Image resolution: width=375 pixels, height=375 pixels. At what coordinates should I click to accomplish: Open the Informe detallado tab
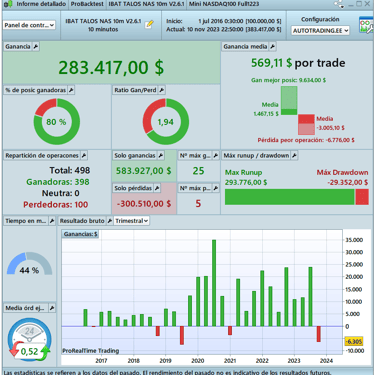[41, 4]
